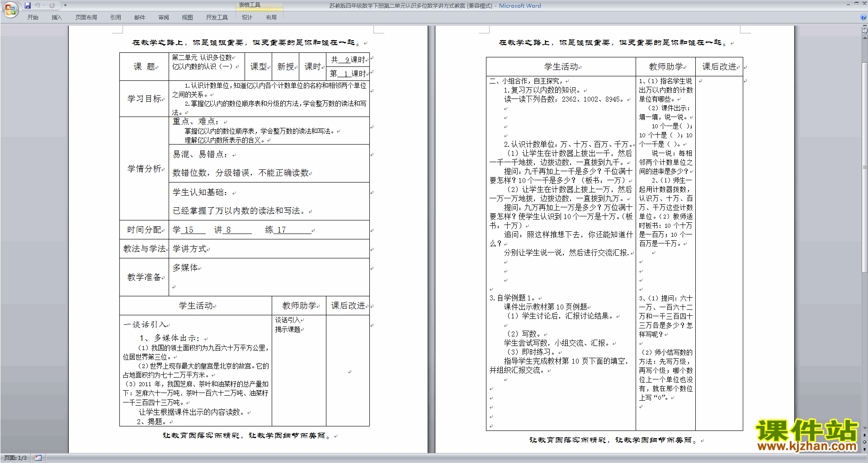
Task: Open the table tools 设计 tab
Action: click(x=247, y=17)
